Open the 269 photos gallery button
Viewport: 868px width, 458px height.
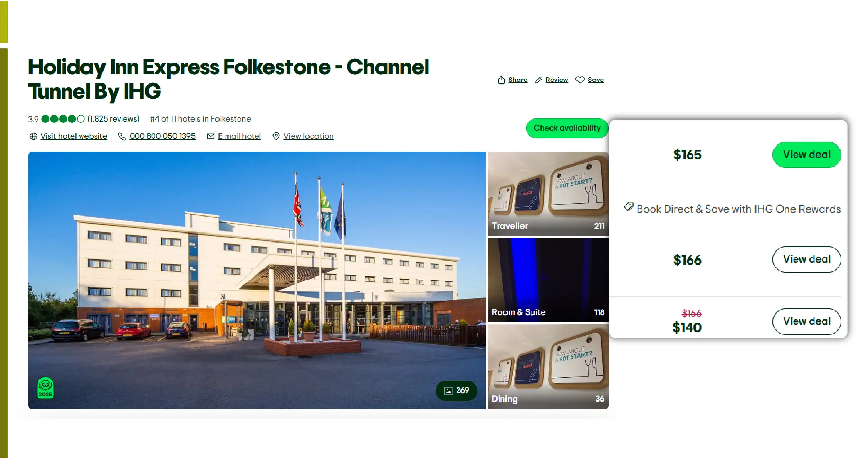[x=456, y=391]
